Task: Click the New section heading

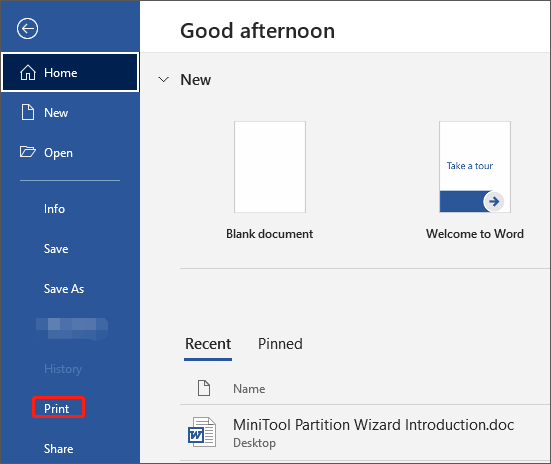Action: pos(195,79)
